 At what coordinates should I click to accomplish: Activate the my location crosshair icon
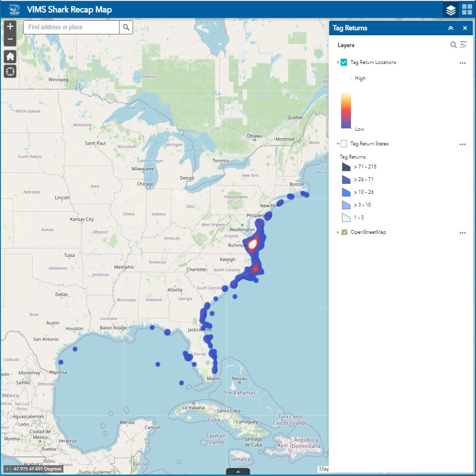[10, 71]
